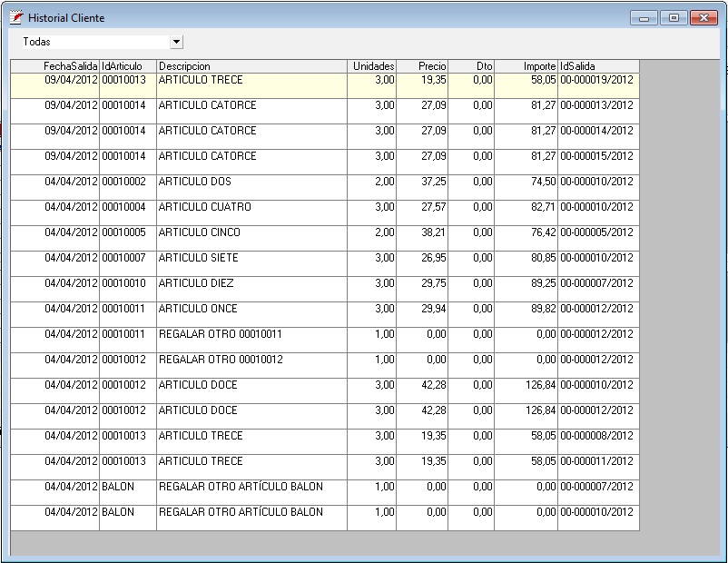This screenshot has width=728, height=563.
Task: Select IdSalida 00-000008/2012 cell
Action: coord(598,441)
